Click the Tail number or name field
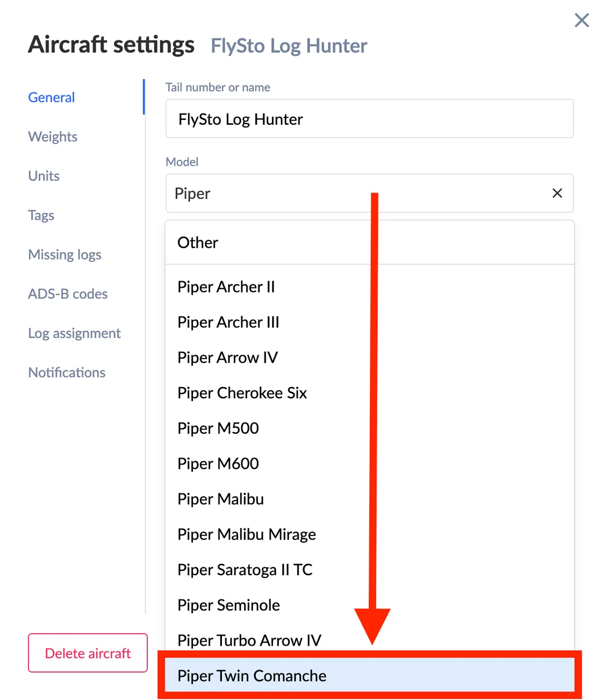Screen dimensions: 602x700 coord(370,119)
